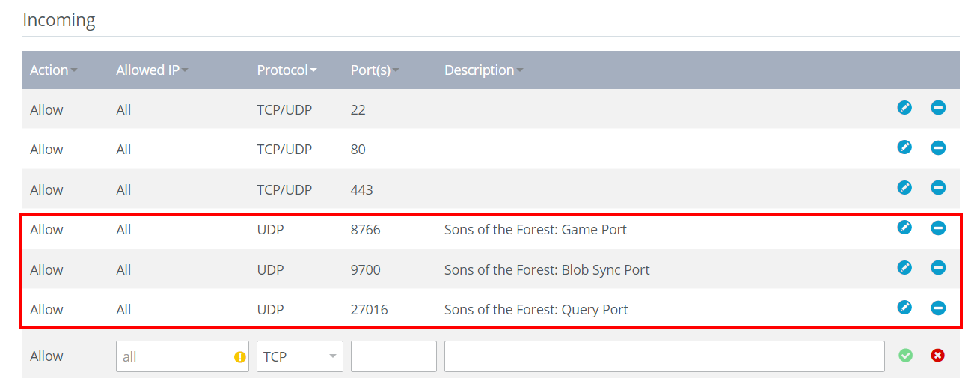Click the new rule port input field
The width and height of the screenshot is (980, 378).
(x=393, y=356)
